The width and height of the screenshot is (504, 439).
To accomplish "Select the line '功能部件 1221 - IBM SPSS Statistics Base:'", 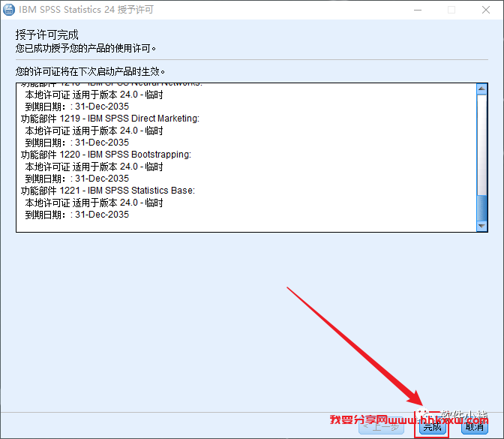I will point(108,191).
